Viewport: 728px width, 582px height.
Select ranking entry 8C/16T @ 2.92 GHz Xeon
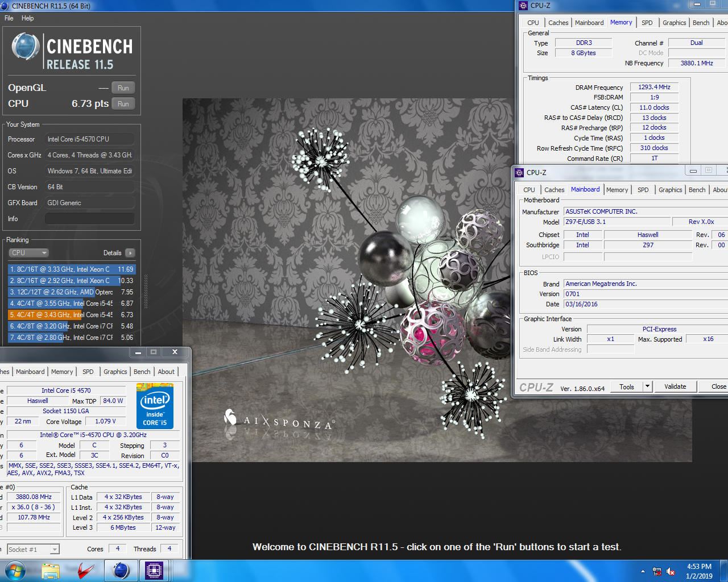click(72, 281)
